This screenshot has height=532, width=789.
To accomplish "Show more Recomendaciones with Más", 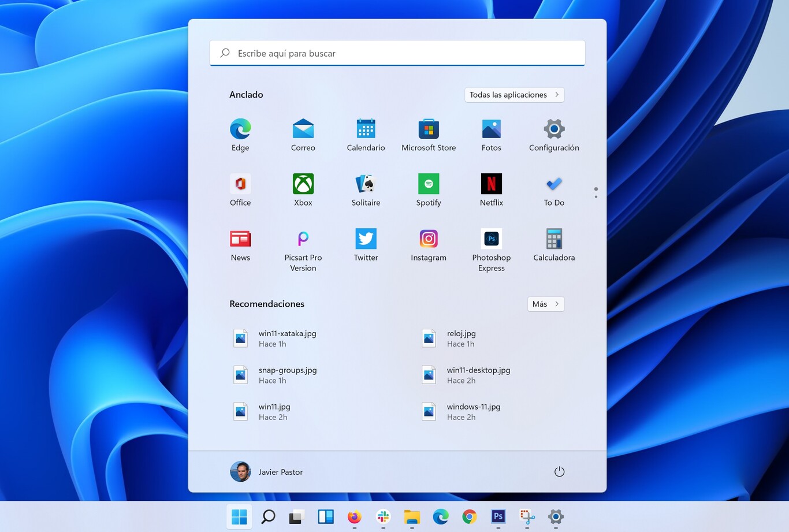I will coord(545,303).
